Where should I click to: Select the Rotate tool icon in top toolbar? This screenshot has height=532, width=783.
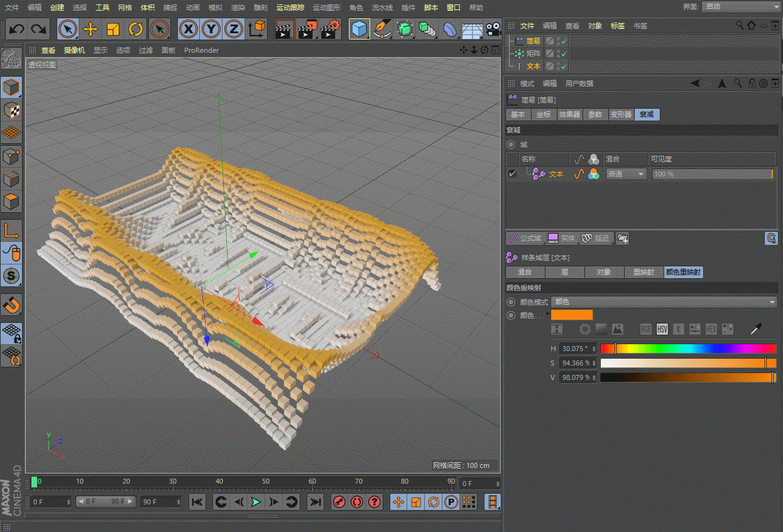(x=136, y=29)
